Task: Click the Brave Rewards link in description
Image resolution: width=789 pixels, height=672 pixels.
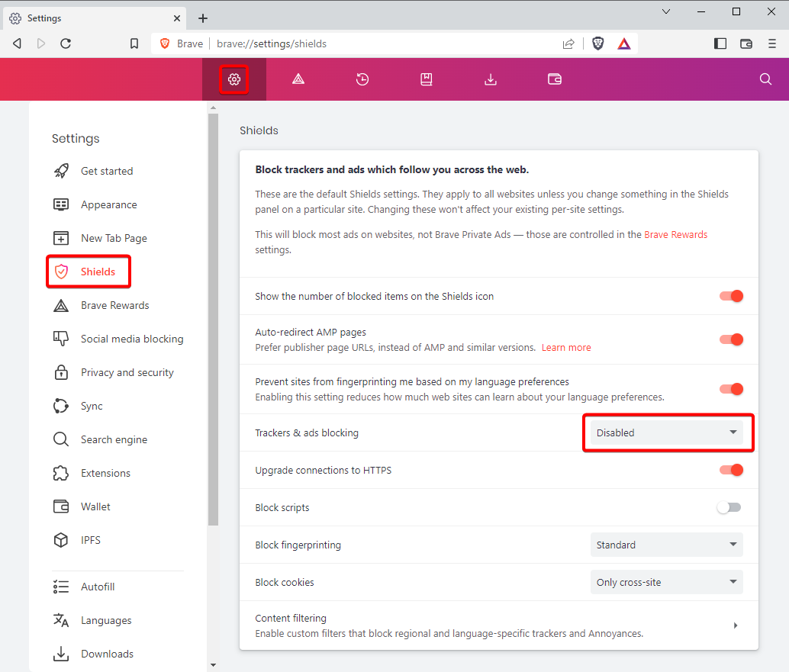Action: pos(676,234)
